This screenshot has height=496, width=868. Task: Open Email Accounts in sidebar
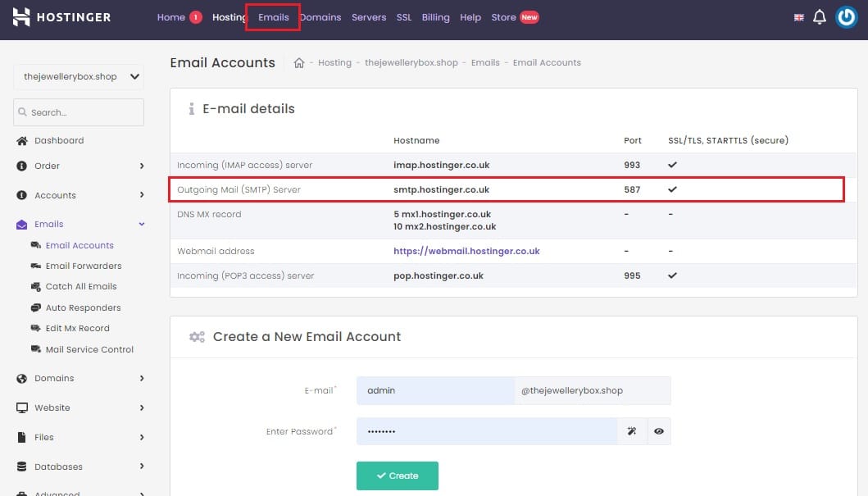[80, 244]
